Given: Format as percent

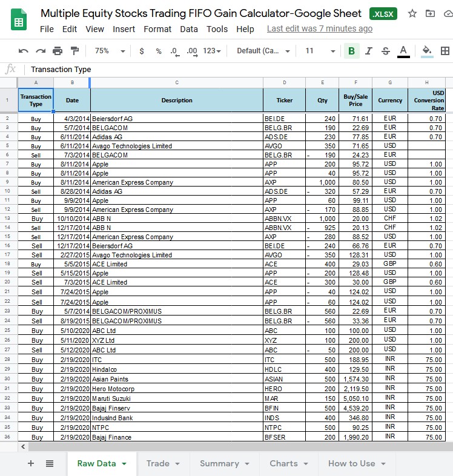Looking at the screenshot, I should click(x=159, y=51).
